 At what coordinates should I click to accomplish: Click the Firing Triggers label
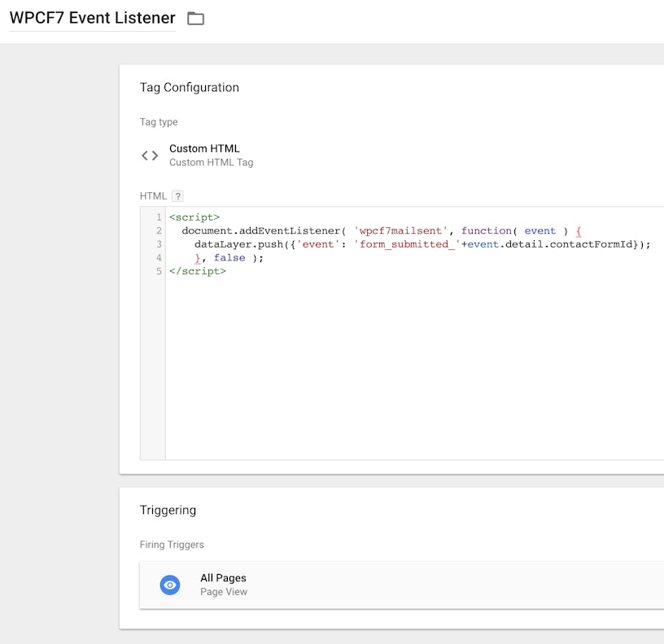pos(172,545)
